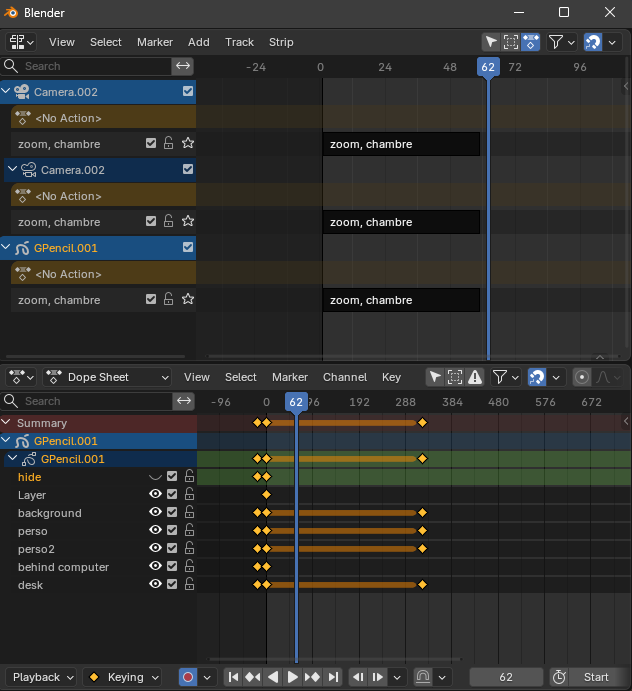
Task: Unlock the perso2 layer lock icon
Action: 190,548
